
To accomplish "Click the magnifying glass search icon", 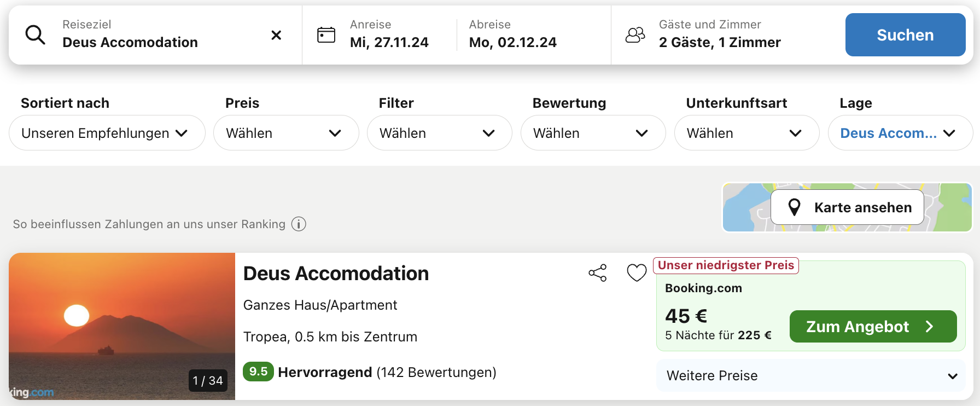I will [36, 35].
